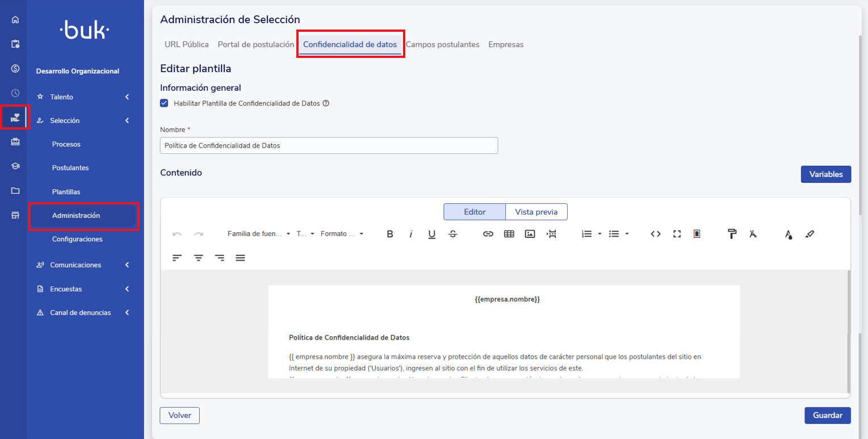Click the home icon in left rail
868x439 pixels.
15,20
